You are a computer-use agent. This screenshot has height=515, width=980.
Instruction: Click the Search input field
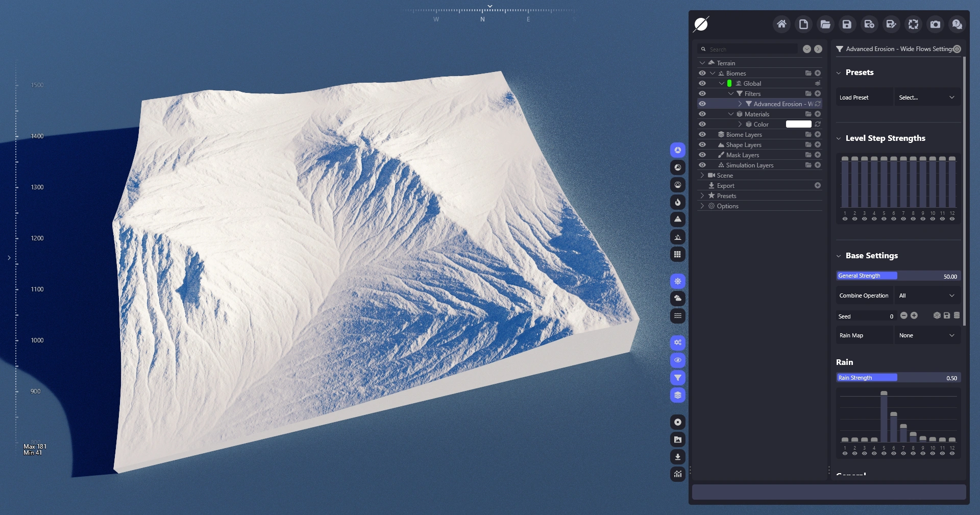pos(750,50)
